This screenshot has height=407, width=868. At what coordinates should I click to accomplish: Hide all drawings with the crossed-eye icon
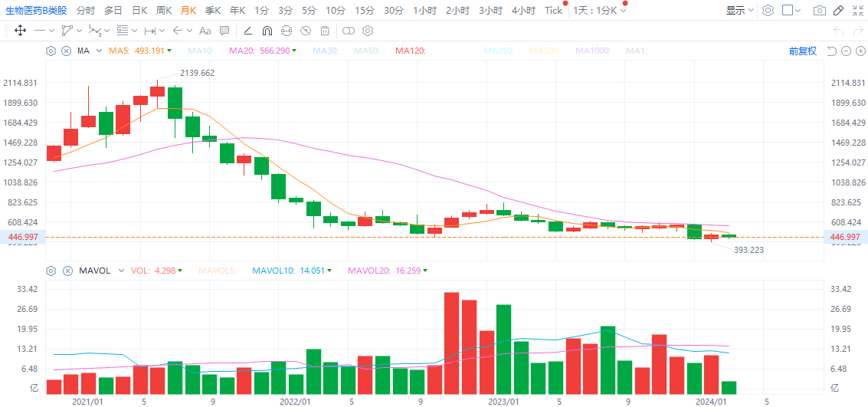pyautogui.click(x=306, y=31)
